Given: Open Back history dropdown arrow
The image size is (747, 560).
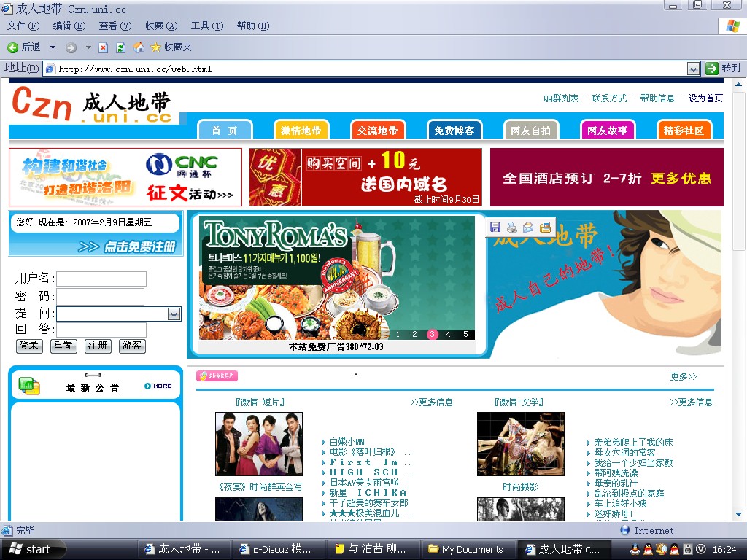Looking at the screenshot, I should (x=53, y=47).
